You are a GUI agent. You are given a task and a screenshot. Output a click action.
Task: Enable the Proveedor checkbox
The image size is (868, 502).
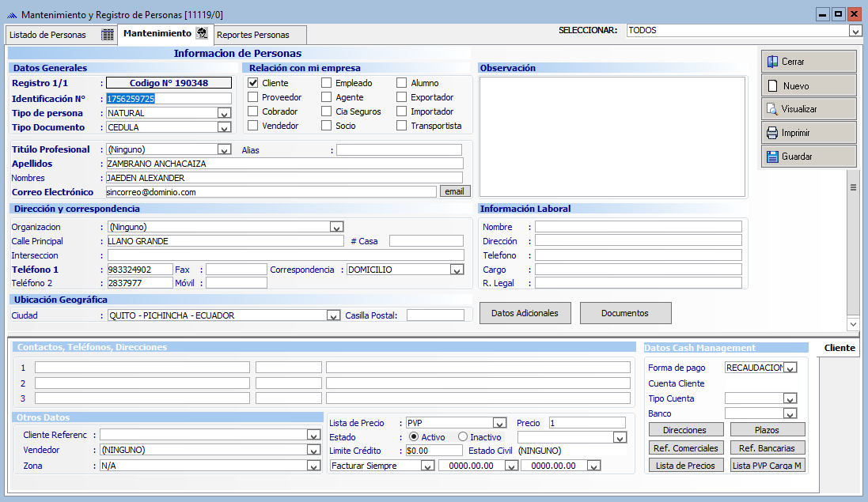[253, 97]
